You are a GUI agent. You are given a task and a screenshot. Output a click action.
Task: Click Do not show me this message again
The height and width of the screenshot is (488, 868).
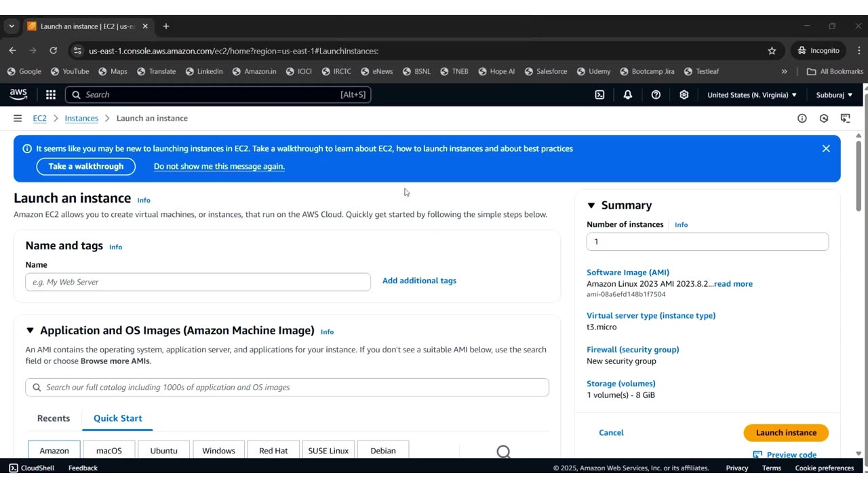(219, 167)
